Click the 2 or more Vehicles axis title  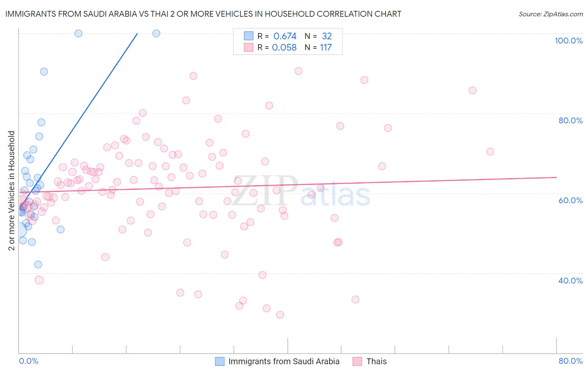pyautogui.click(x=11, y=191)
